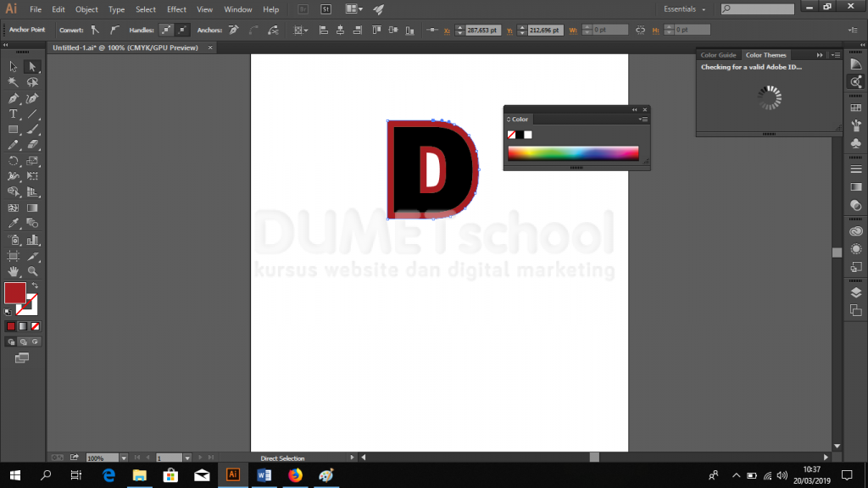Select the Mesh tool
Viewport: 868px width, 488px height.
(x=14, y=208)
